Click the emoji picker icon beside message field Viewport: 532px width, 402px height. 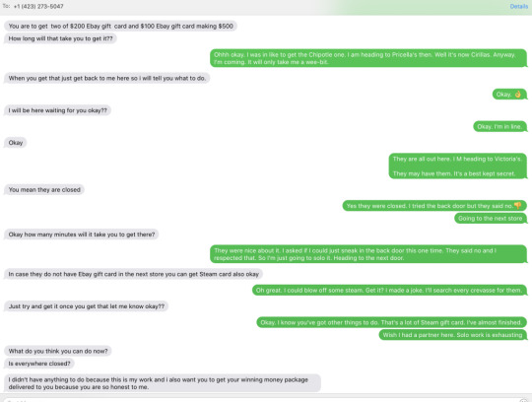[524, 400]
